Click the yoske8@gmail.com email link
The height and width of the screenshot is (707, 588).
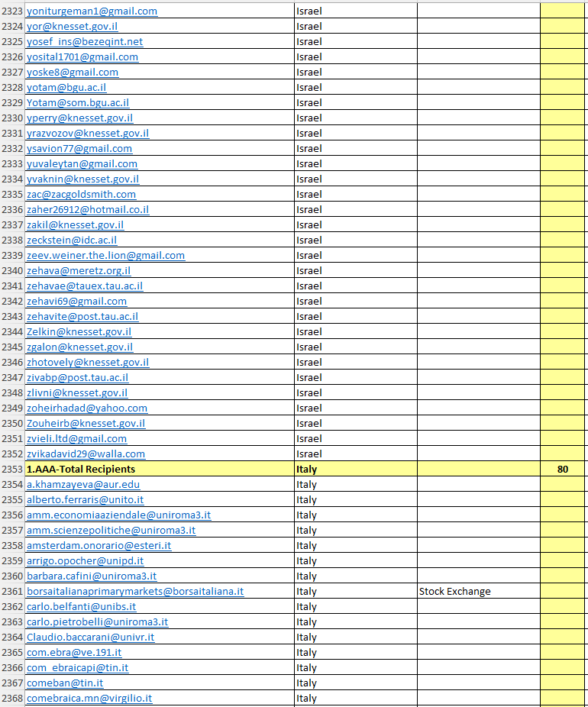coord(73,72)
